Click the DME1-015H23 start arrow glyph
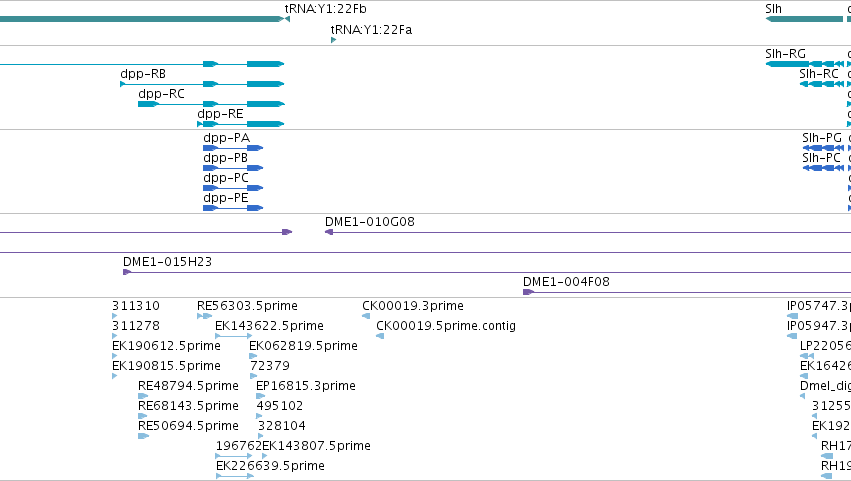Screen dimensions: 851x481 (126, 272)
